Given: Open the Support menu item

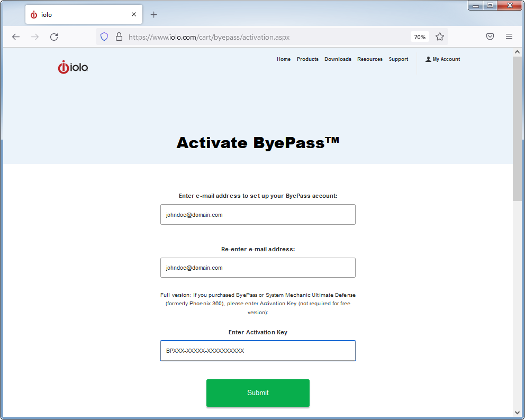Looking at the screenshot, I should 399,59.
